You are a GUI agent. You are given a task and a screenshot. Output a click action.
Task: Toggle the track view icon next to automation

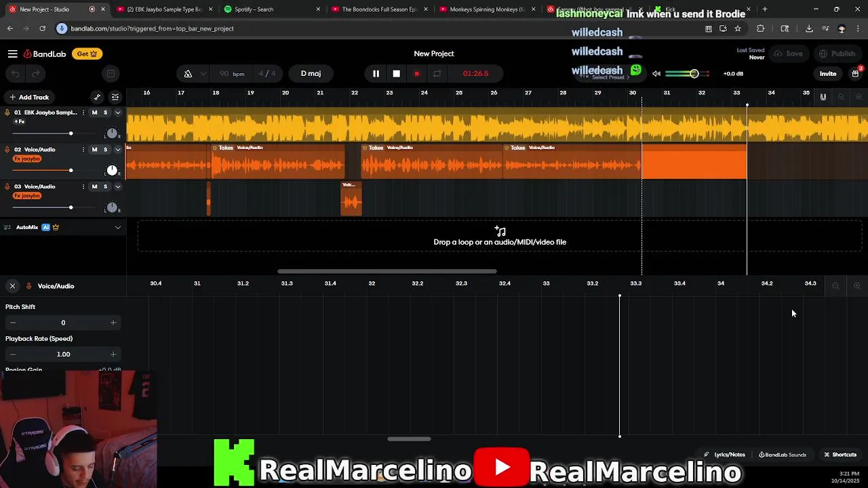pos(115,97)
